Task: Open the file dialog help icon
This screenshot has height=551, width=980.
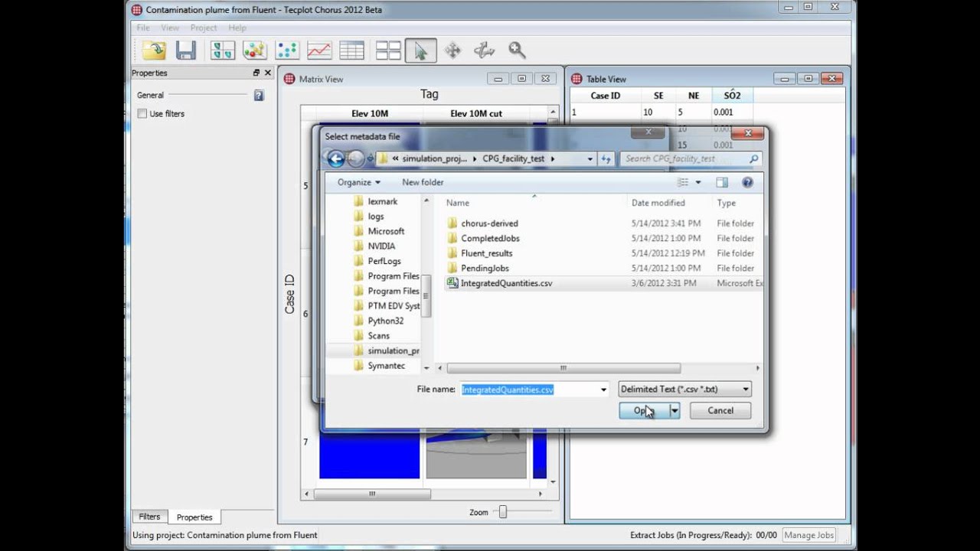Action: tap(747, 182)
